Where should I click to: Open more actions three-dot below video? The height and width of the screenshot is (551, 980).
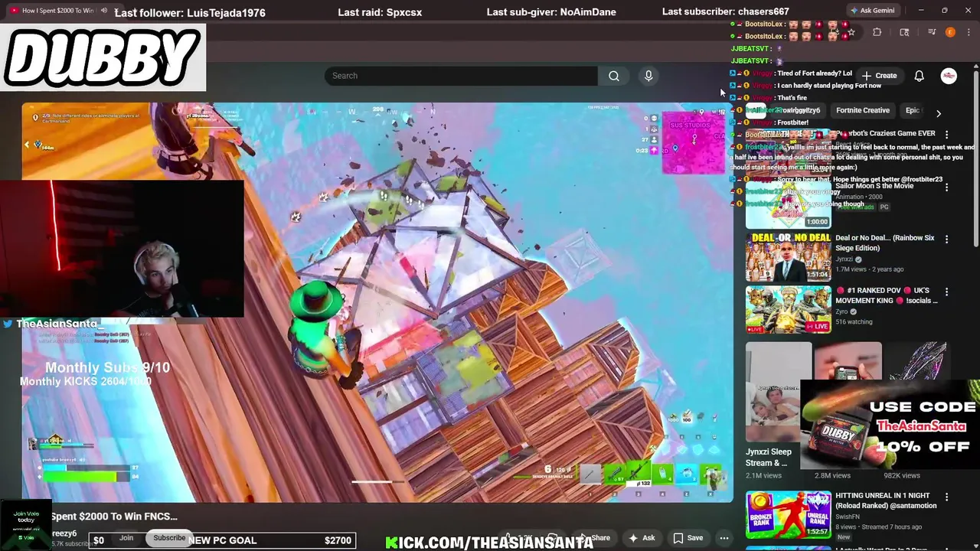[724, 538]
